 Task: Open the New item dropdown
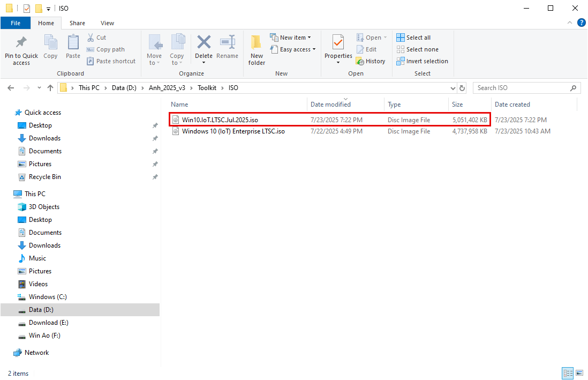(x=290, y=38)
